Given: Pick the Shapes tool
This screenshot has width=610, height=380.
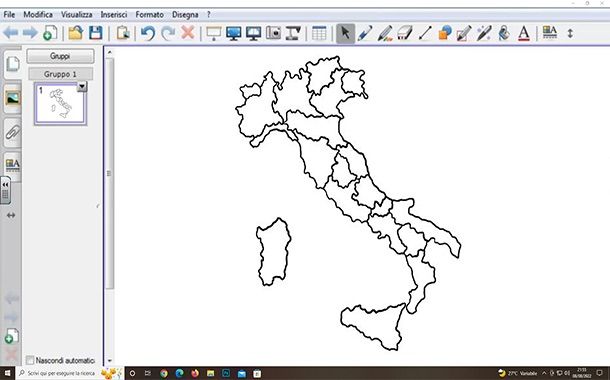Looking at the screenshot, I should click(x=445, y=33).
